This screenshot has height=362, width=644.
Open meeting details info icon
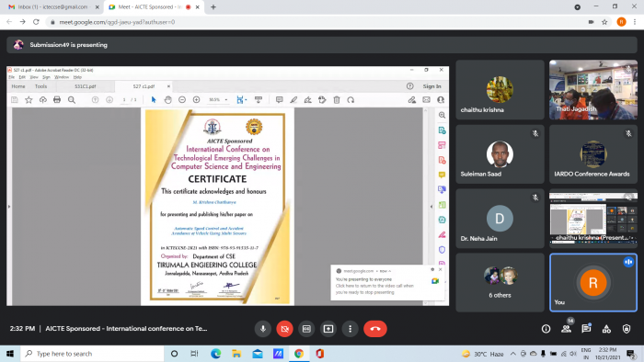tap(546, 329)
